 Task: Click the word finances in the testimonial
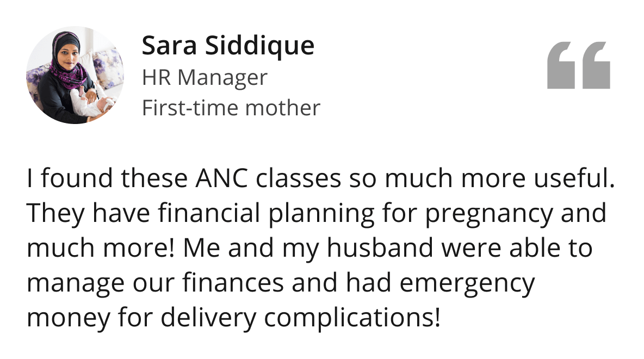(233, 283)
